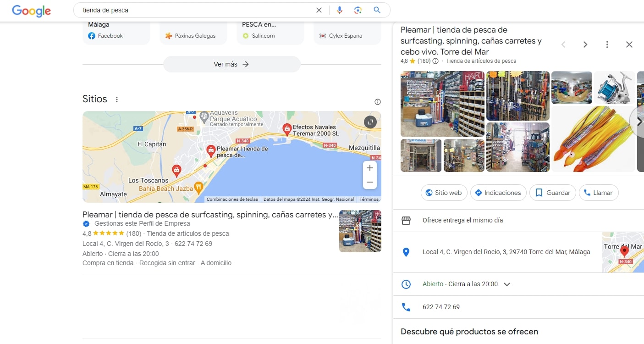Go to next business in panel
Screen dimensions: 644x344
click(x=585, y=44)
